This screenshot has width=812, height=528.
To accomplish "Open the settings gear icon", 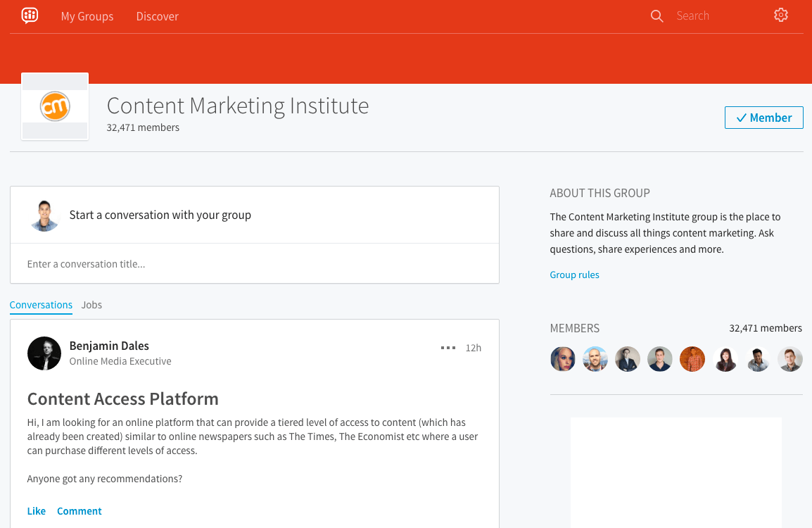I will click(x=781, y=15).
